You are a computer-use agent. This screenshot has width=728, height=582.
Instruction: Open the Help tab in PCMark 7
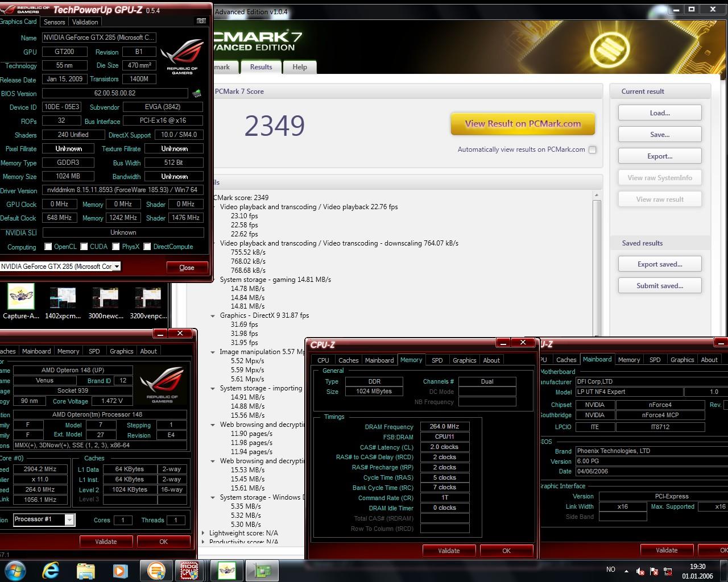pos(300,67)
